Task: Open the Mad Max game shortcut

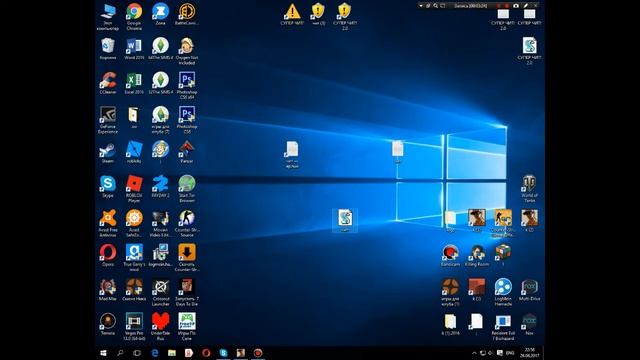Action: click(108, 289)
